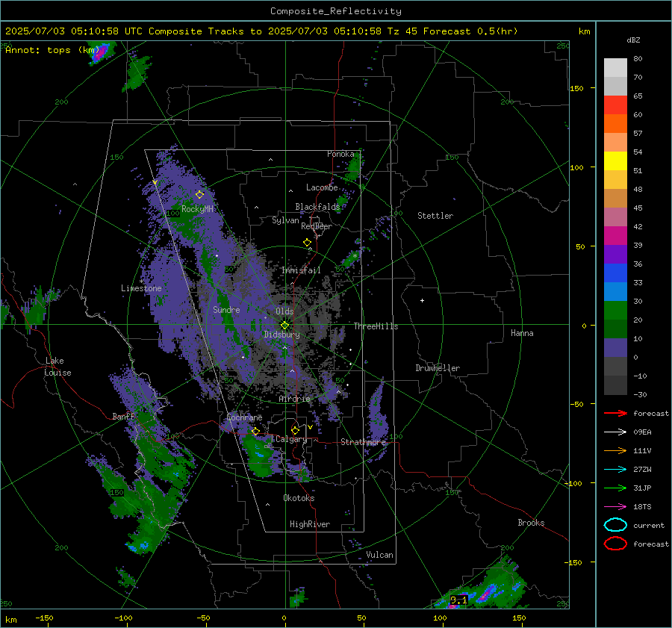672x628 pixels.
Task: Click the cyan 'current' ellipse legend icon
Action: click(x=615, y=525)
